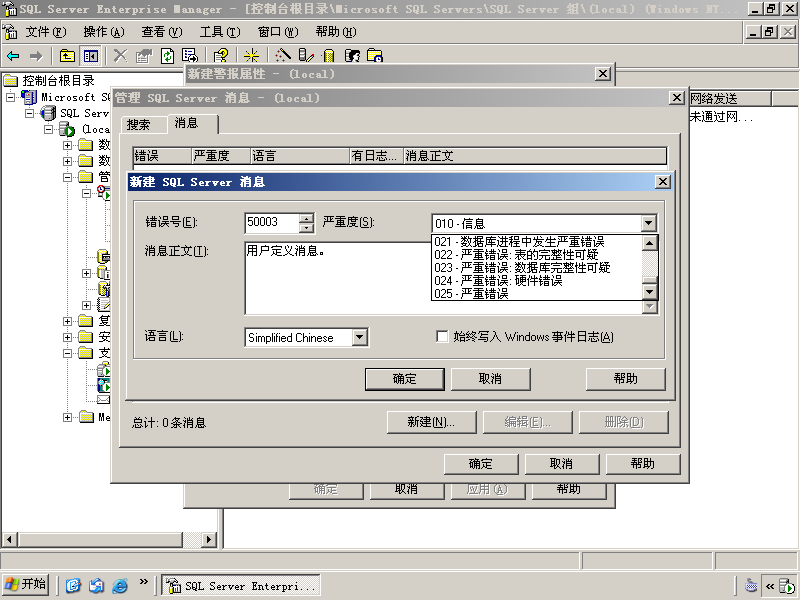This screenshot has height=600, width=800.
Task: Show more quick launch items with » chevron
Action: coord(143,581)
